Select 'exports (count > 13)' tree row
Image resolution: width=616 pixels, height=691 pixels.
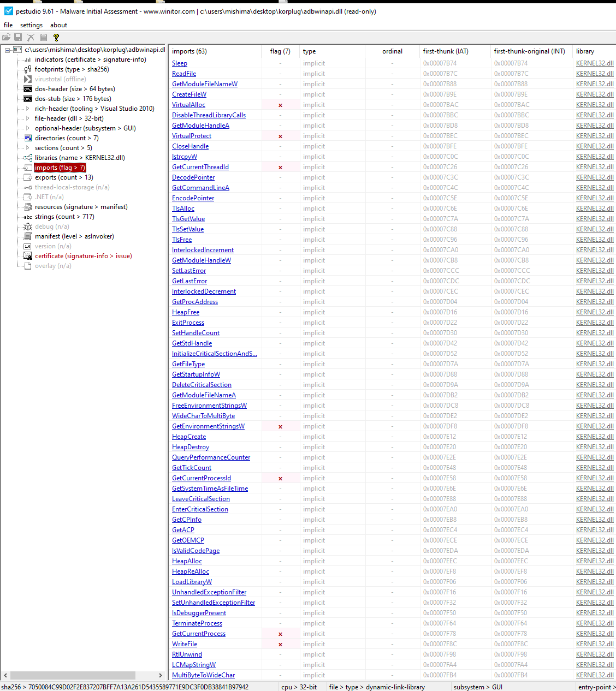(64, 177)
